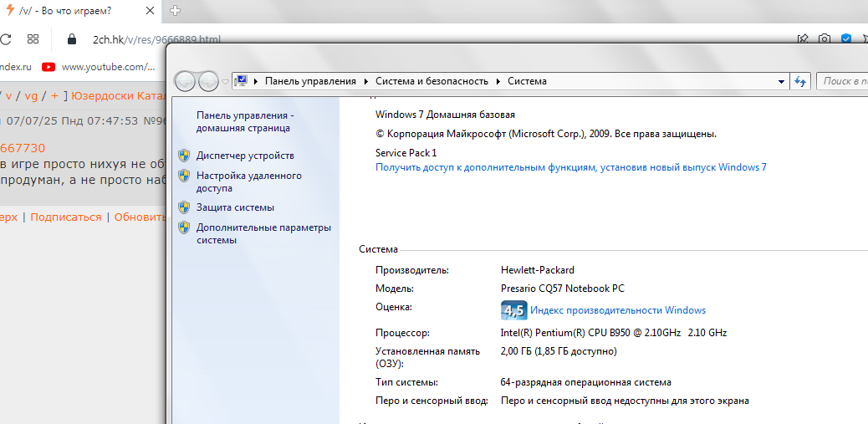Switch to the /v/ Во что играем tab
Image resolution: width=868 pixels, height=424 pixels.
point(81,11)
